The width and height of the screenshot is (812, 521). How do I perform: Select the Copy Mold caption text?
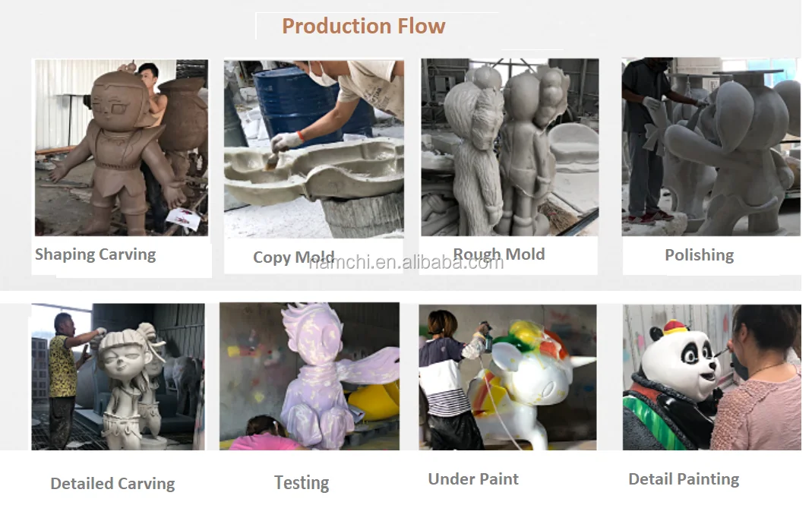click(294, 257)
